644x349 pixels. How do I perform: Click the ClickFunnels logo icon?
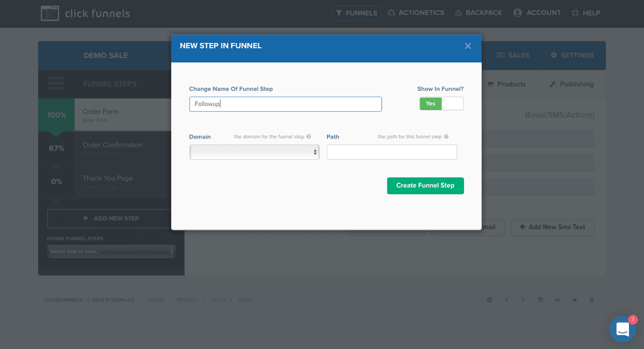point(50,13)
